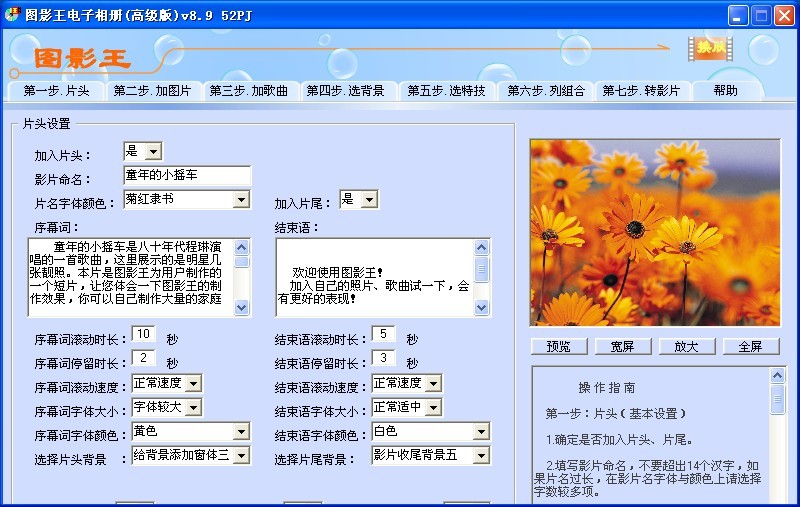The width and height of the screenshot is (800, 507).
Task: Open the 选择片尾背景 dropdown showing 影片收尾背景五
Action: point(481,455)
